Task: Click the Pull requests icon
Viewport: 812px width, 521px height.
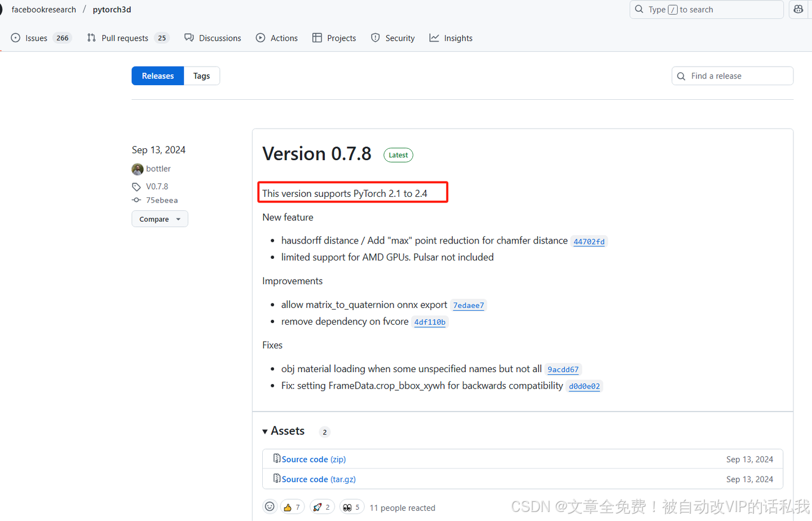Action: point(91,38)
